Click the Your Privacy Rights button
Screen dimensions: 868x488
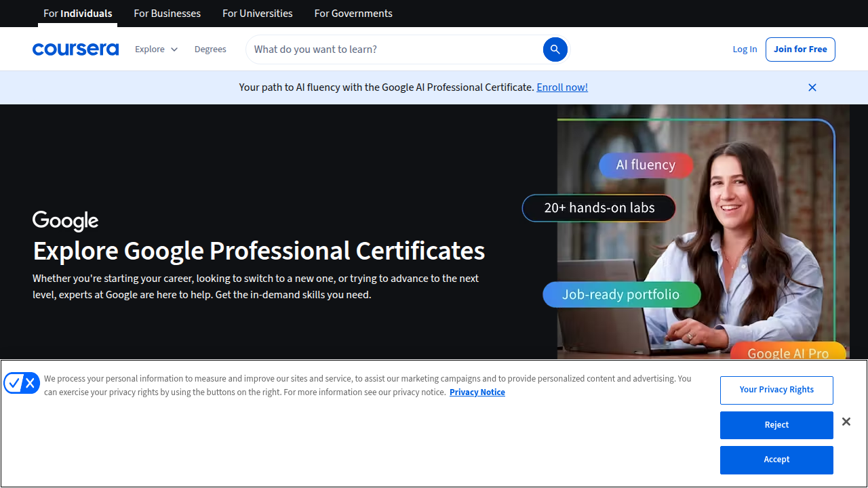point(776,390)
